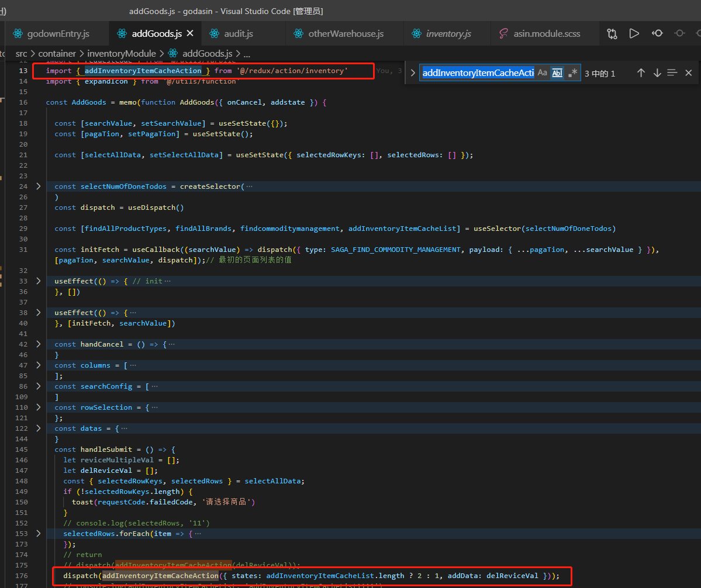This screenshot has height=588, width=701.
Task: Click 'toast' call on line 150
Action: pos(82,501)
